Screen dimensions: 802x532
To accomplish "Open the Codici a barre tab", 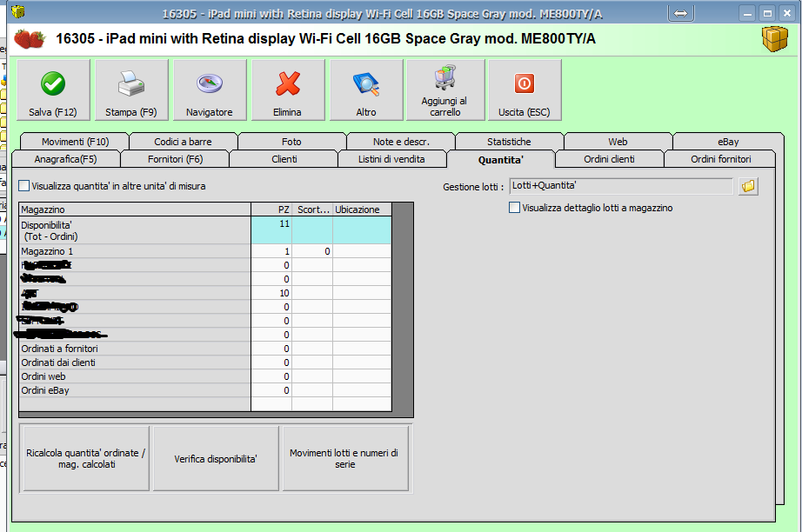I will pos(184,142).
